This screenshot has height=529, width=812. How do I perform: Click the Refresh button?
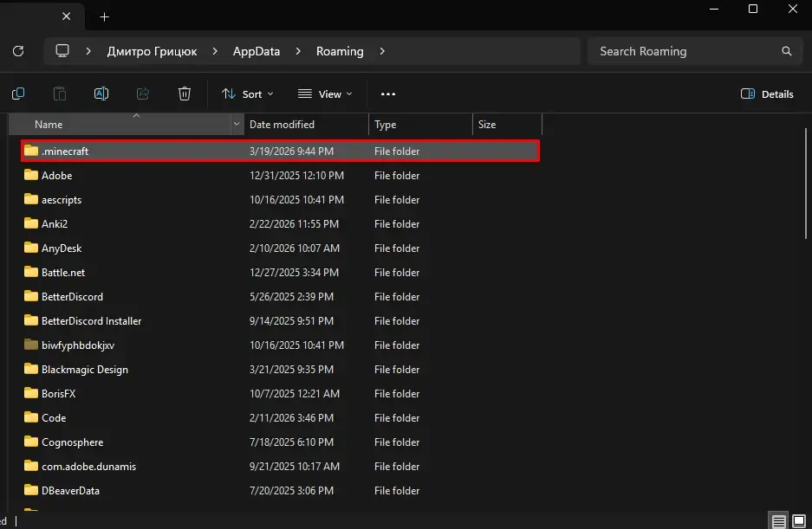point(18,51)
